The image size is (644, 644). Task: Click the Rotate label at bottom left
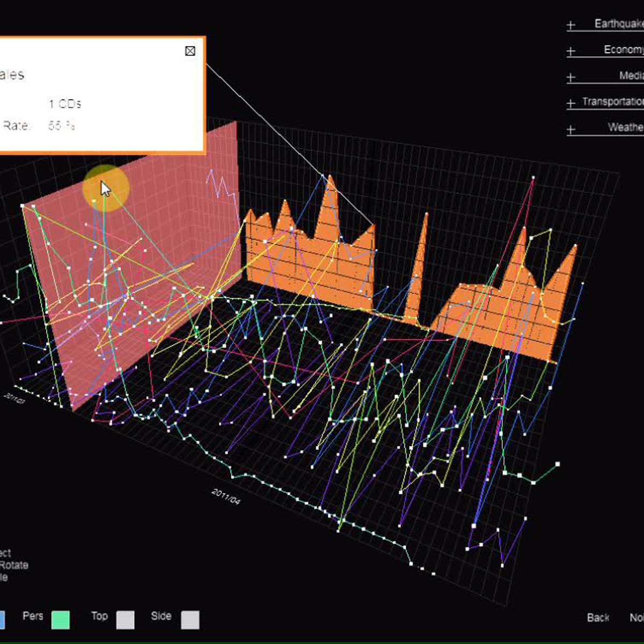click(x=14, y=565)
